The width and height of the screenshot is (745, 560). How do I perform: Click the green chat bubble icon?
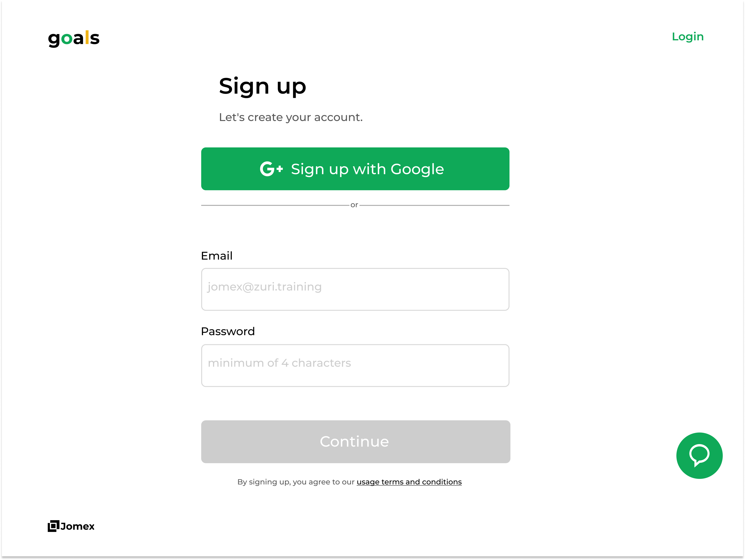pos(699,455)
